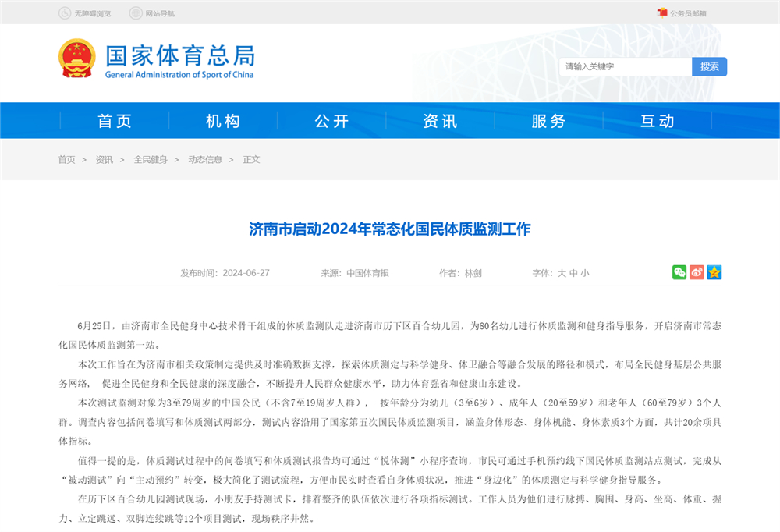Set font size to 大
Viewport: 780px width, 532px height.
click(x=561, y=273)
